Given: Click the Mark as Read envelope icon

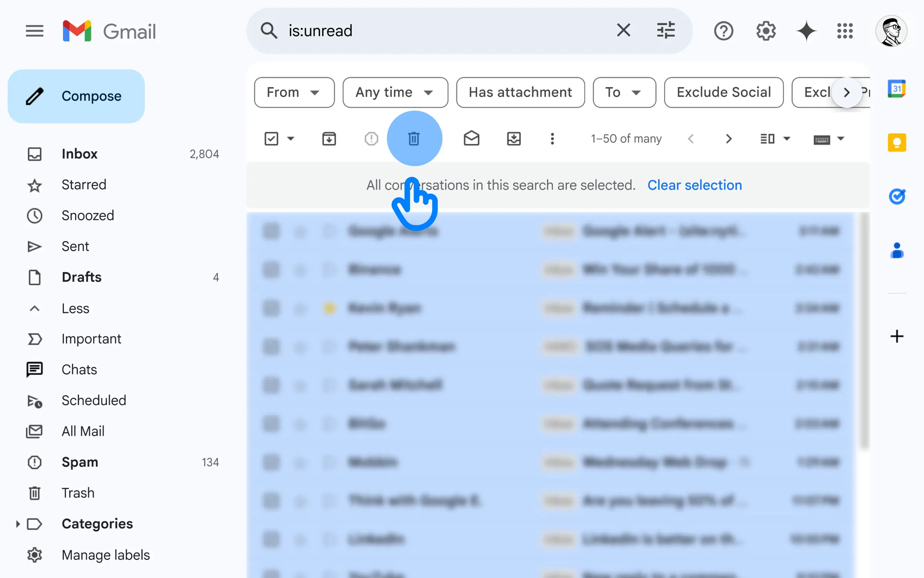Looking at the screenshot, I should click(472, 138).
